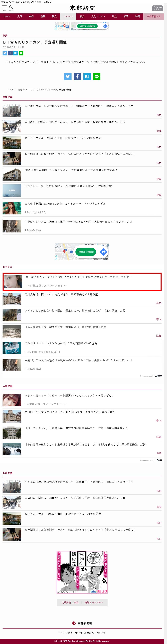The image size is (167, 644).
Task: Click directions arrow in top map ad
Action: tap(105, 26)
